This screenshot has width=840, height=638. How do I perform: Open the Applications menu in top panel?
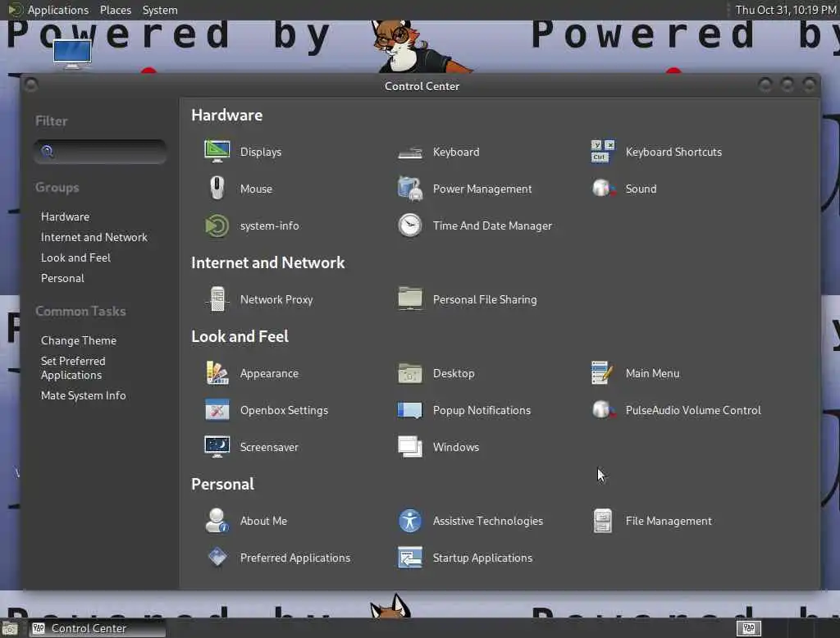point(58,10)
